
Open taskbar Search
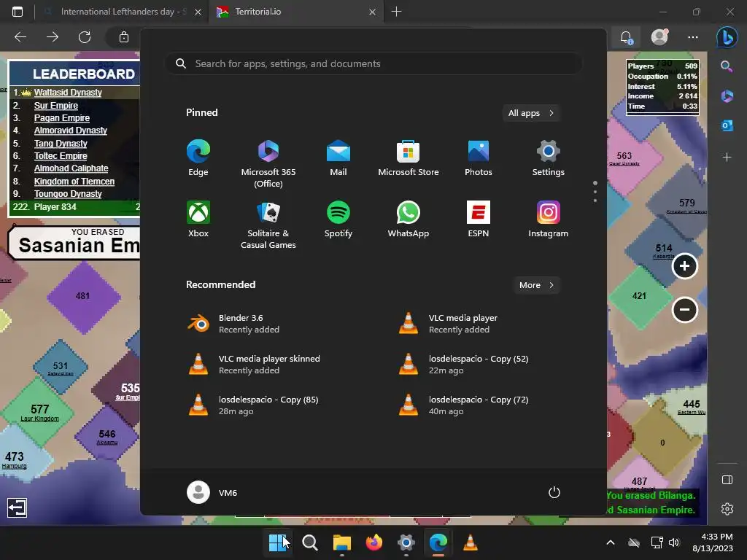[x=309, y=542]
